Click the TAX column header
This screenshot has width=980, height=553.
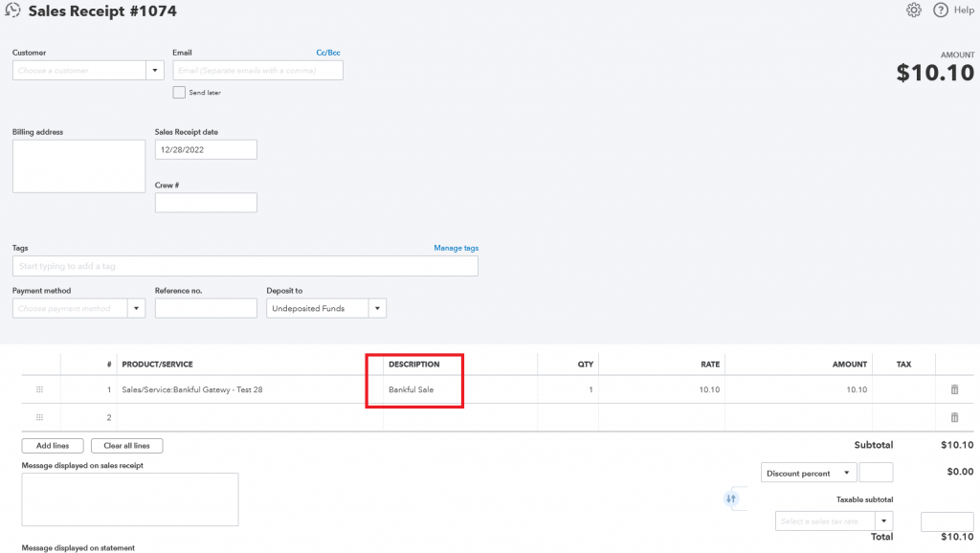[x=903, y=365]
